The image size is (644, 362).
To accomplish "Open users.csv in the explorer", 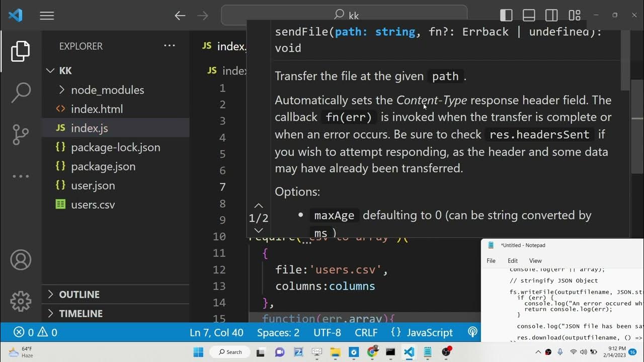I will click(93, 205).
